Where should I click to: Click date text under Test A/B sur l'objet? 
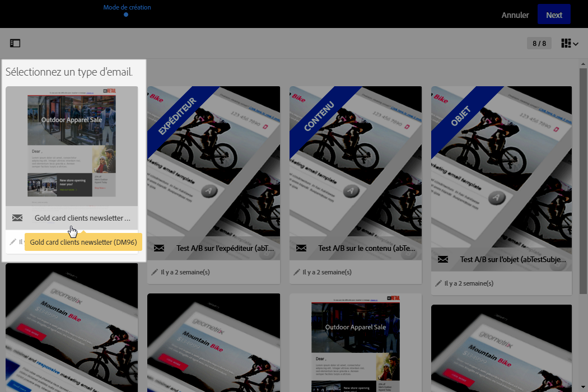469,283
